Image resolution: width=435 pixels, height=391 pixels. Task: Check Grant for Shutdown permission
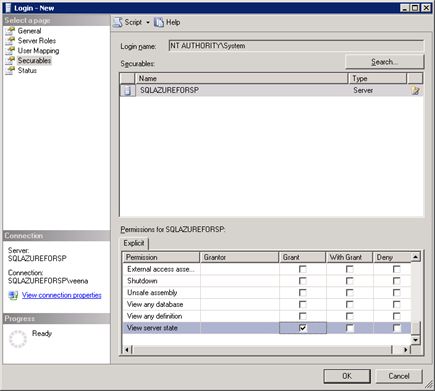click(x=303, y=281)
